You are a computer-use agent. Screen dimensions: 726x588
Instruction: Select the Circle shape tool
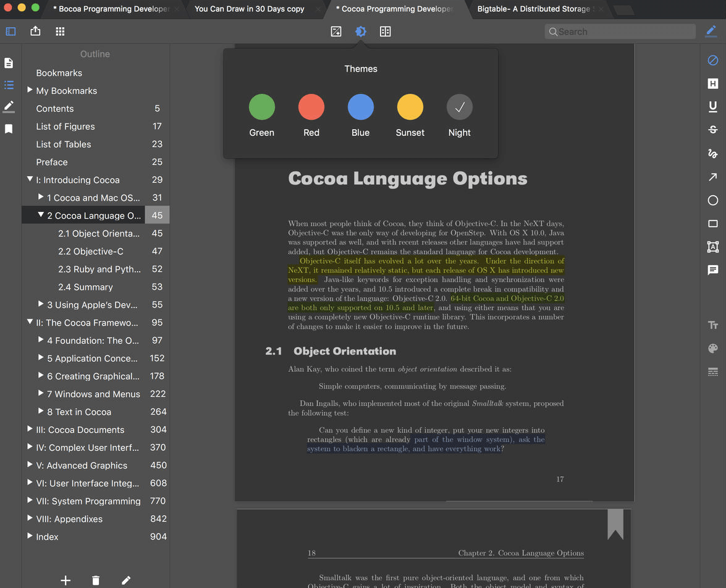pyautogui.click(x=713, y=200)
